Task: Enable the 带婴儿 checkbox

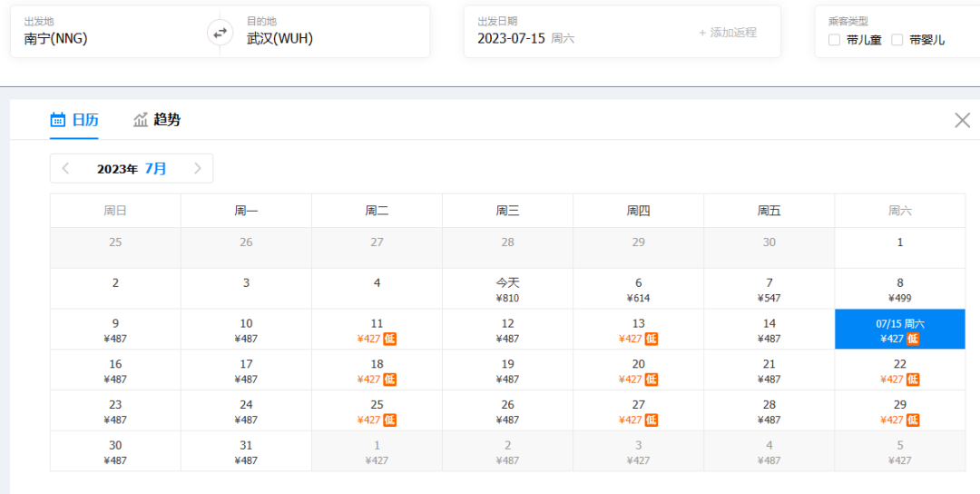Action: pyautogui.click(x=897, y=40)
